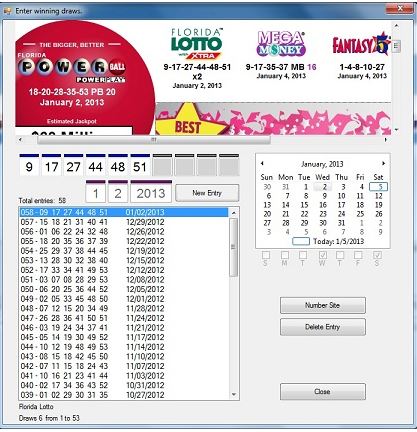Select entry 058 dated 01/02/2013
Viewport: 417px width, 432px height.
click(124, 212)
